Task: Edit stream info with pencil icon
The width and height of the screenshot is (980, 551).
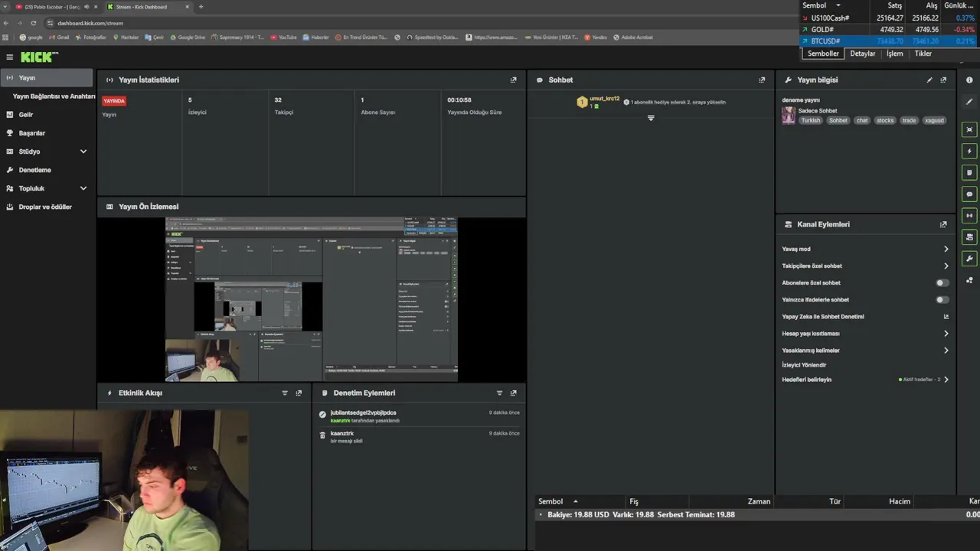Action: pos(929,80)
